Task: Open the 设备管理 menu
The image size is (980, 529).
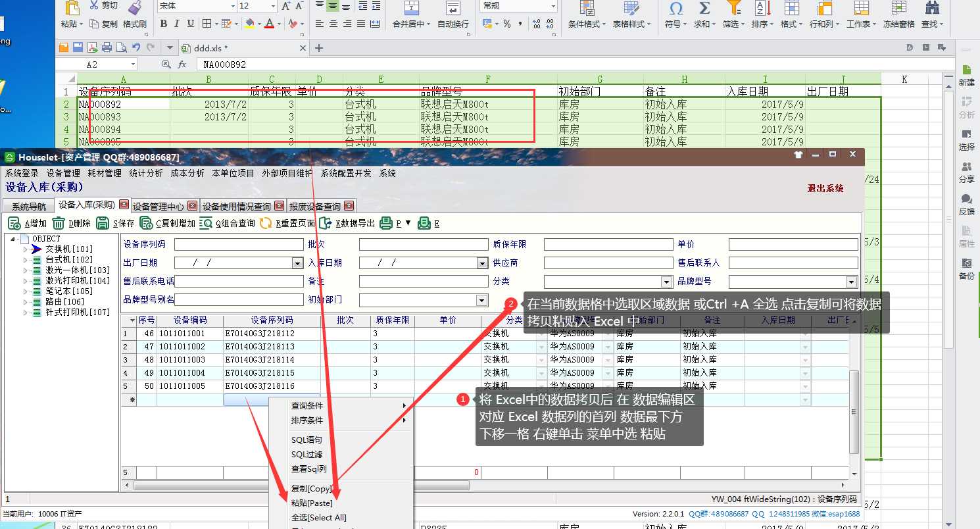Action: (x=63, y=173)
